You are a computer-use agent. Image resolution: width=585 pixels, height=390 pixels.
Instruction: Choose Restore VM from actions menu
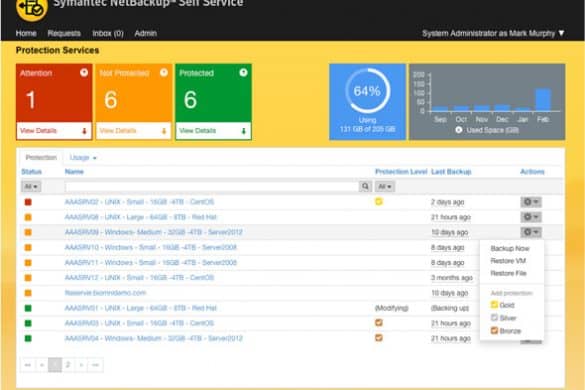(508, 260)
